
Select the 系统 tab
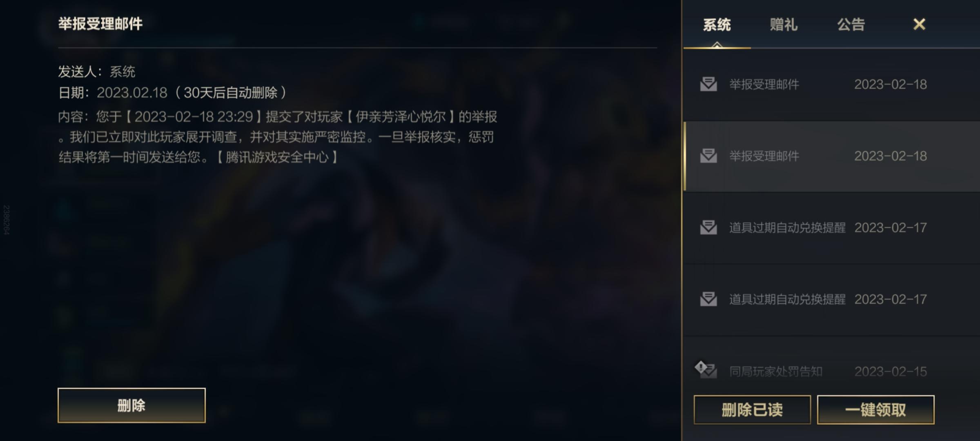point(717,24)
